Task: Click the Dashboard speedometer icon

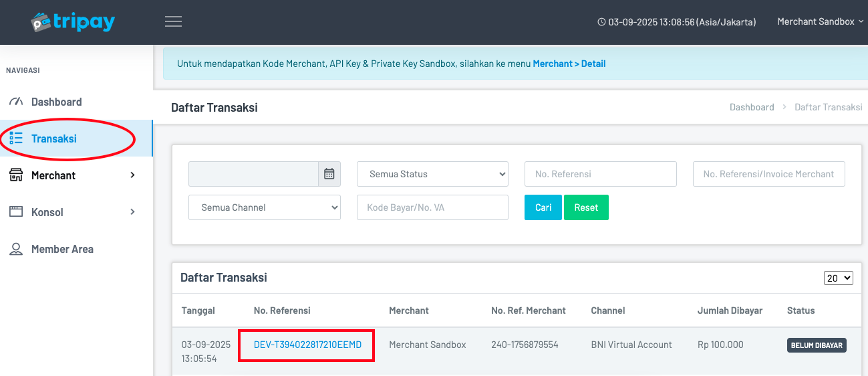Action: pos(16,102)
